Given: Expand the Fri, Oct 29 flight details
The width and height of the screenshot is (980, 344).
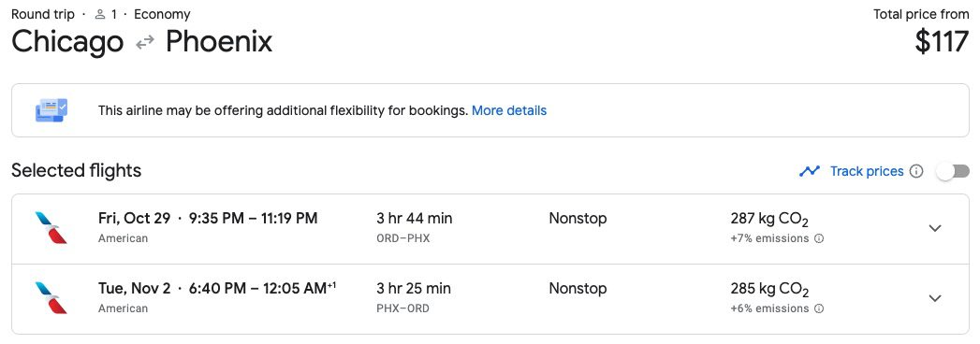Looking at the screenshot, I should [935, 228].
